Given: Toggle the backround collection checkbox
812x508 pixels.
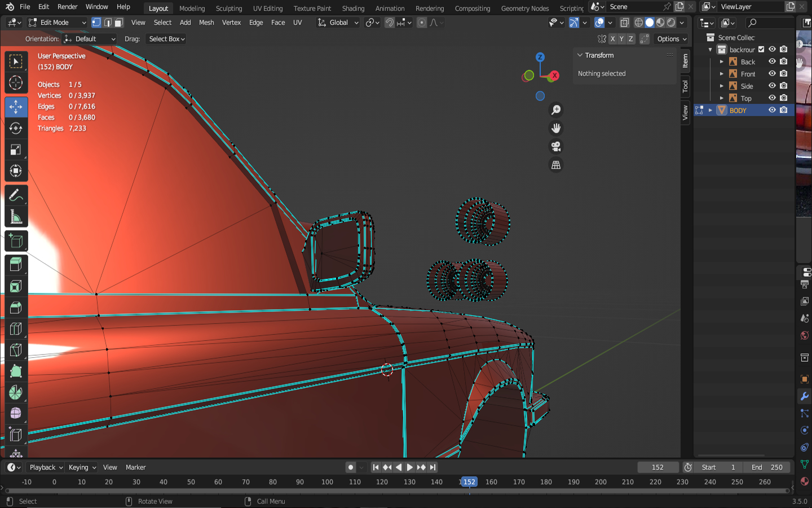Looking at the screenshot, I should click(761, 50).
